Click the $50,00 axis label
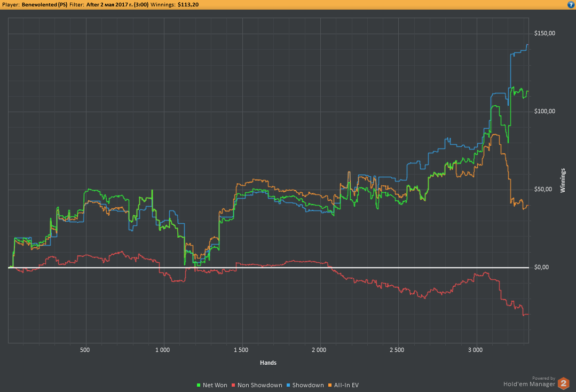576x392 pixels. tap(543, 189)
